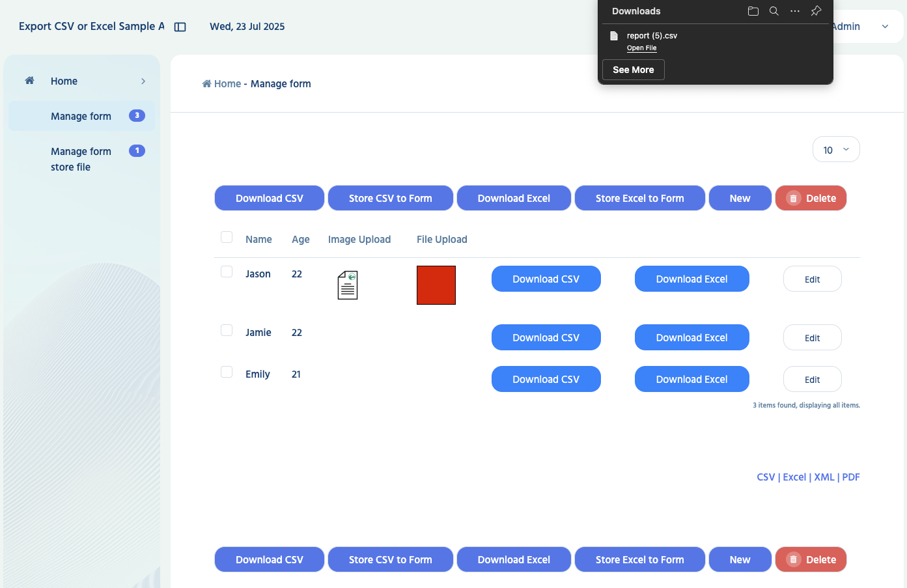Click Jason's red file upload swatch

pyautogui.click(x=436, y=285)
